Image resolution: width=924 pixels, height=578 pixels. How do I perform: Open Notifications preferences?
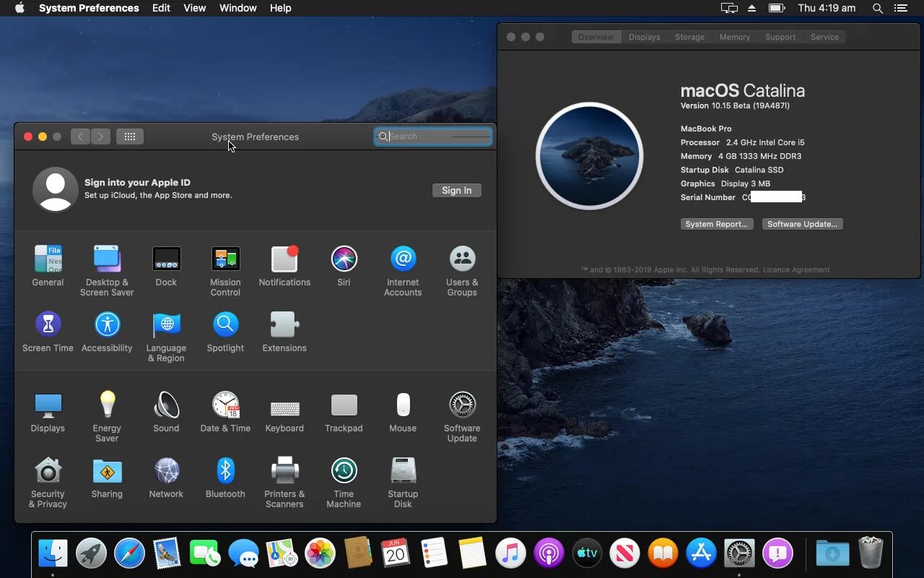point(284,266)
